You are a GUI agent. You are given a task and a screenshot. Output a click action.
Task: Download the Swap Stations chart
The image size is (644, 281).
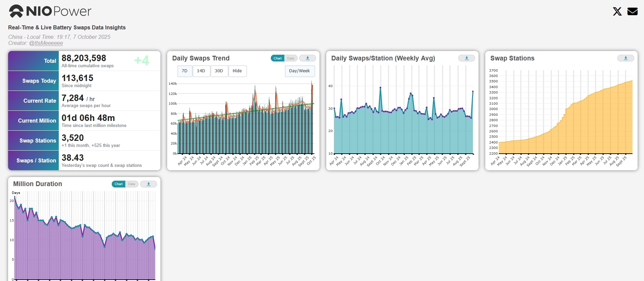[625, 58]
